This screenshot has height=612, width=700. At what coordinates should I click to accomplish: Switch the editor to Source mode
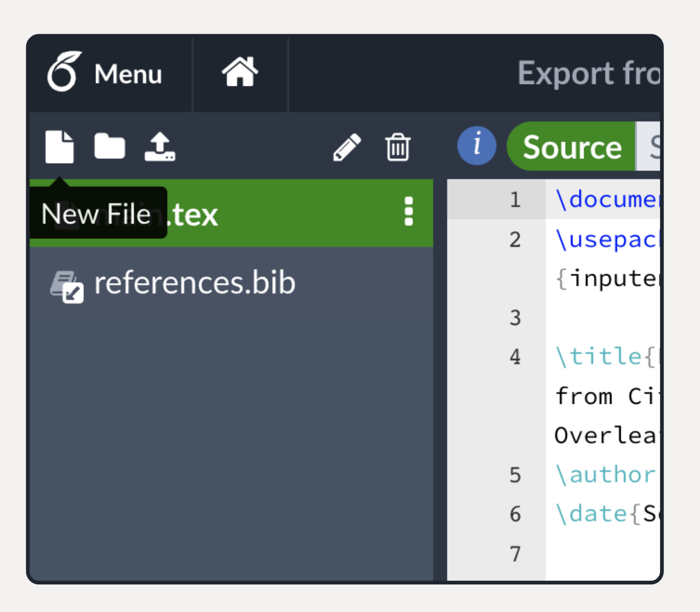572,147
